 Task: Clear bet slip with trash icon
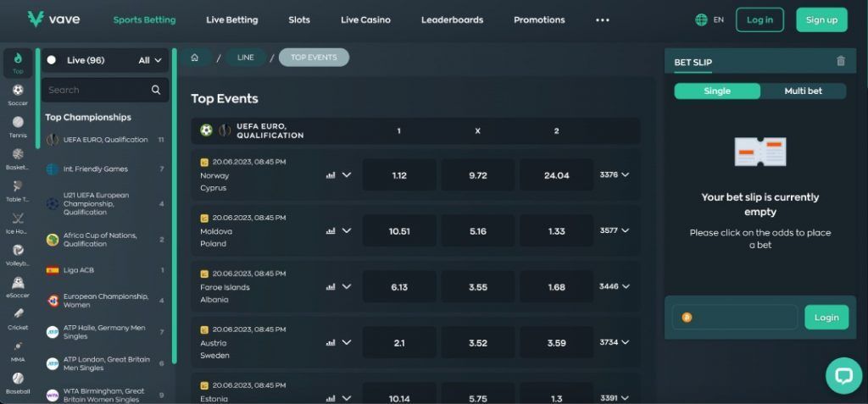(x=841, y=61)
